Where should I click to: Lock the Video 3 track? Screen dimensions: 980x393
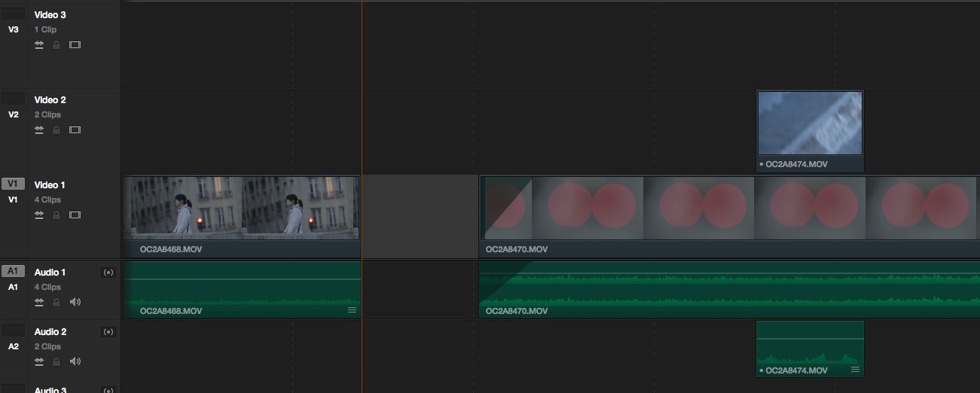56,45
